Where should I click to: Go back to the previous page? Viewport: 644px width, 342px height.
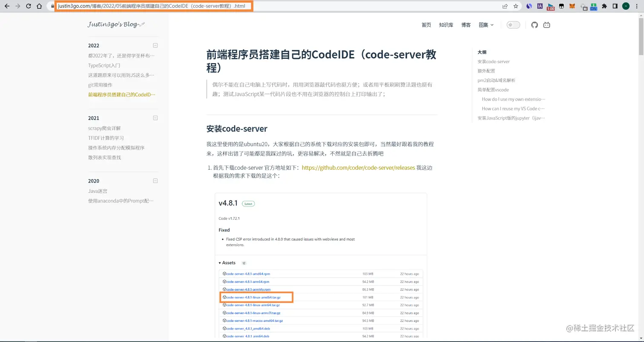pyautogui.click(x=7, y=6)
